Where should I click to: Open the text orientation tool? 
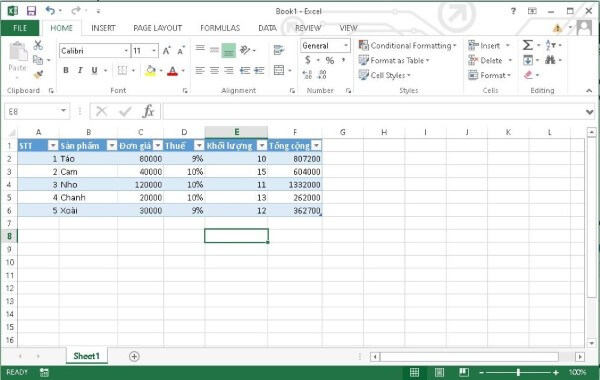245,50
